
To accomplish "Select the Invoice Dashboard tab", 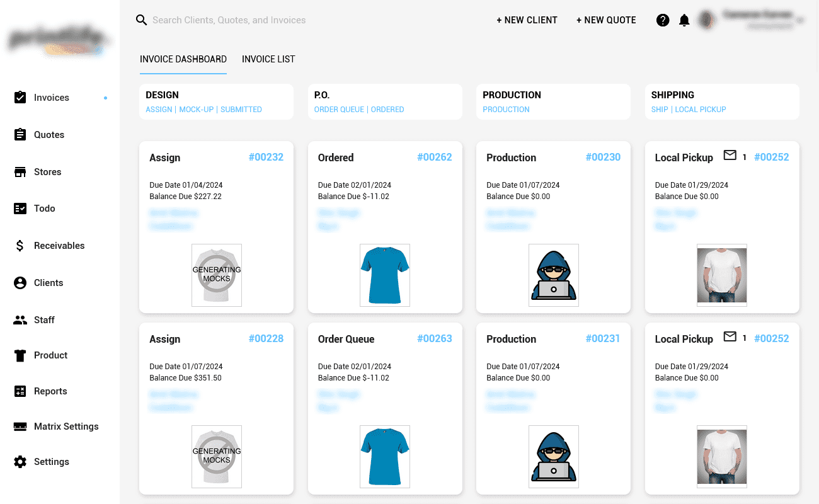I will click(183, 59).
